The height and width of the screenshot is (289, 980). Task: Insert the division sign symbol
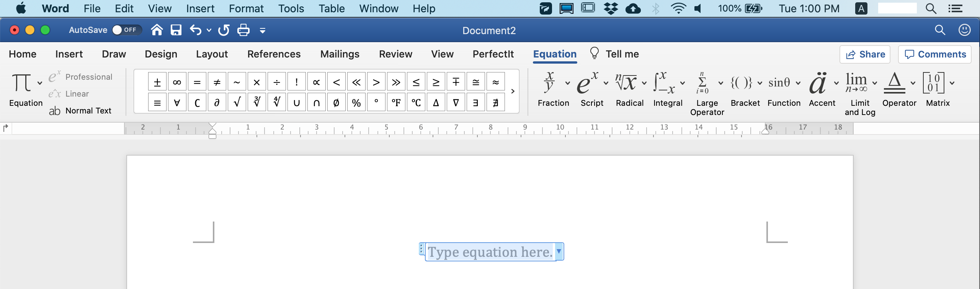[x=277, y=82]
